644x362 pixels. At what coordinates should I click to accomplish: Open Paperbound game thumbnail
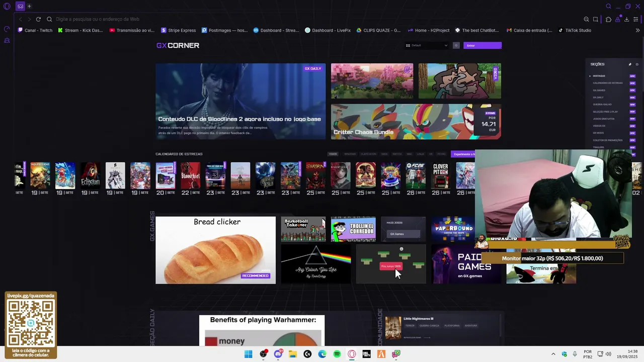click(453, 229)
